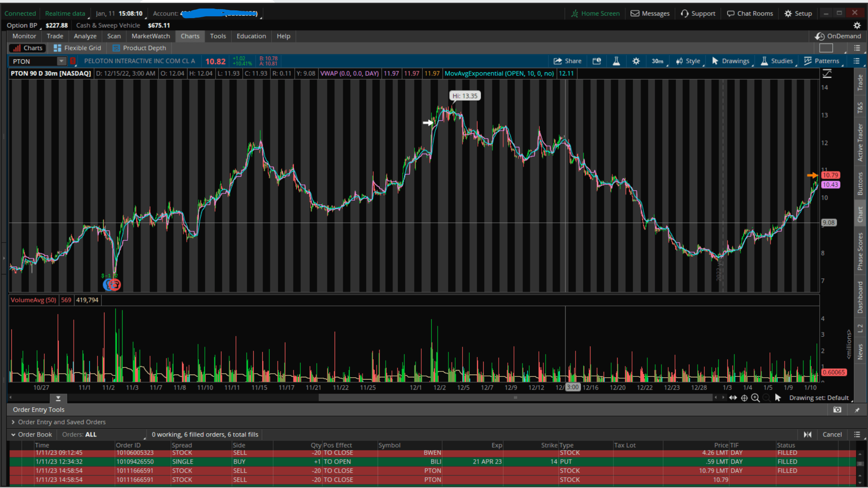The height and width of the screenshot is (488, 868).
Task: Pin the Order Entry Tools panel
Action: 857,409
